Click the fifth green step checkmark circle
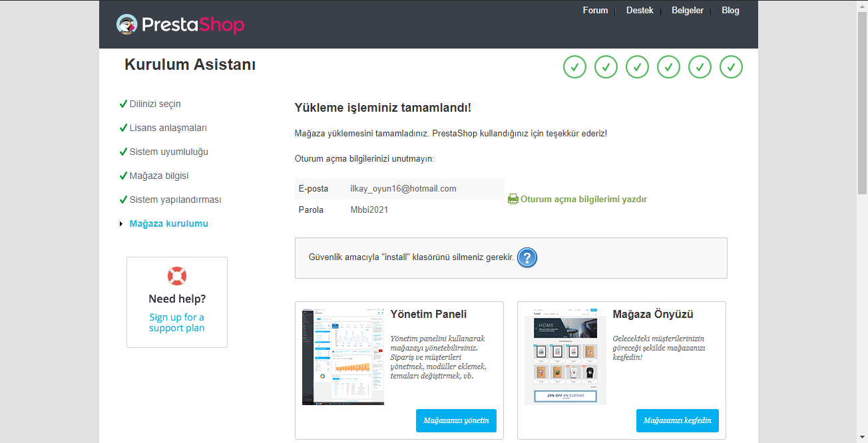Screen dimensions: 868x443 tap(700, 67)
